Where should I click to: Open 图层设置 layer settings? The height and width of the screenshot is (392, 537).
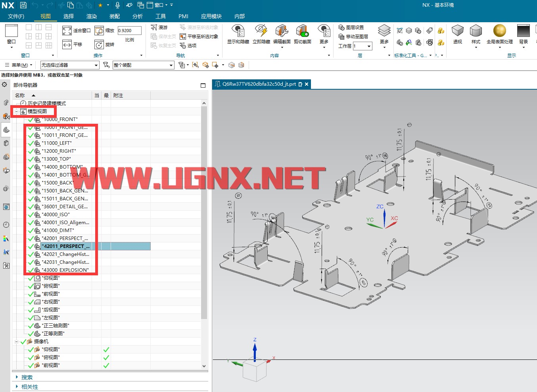coord(351,27)
